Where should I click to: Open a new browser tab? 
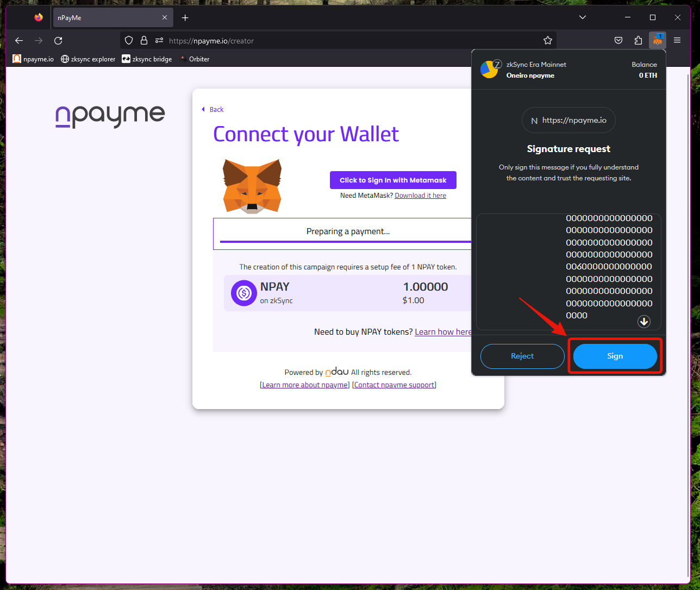point(185,17)
